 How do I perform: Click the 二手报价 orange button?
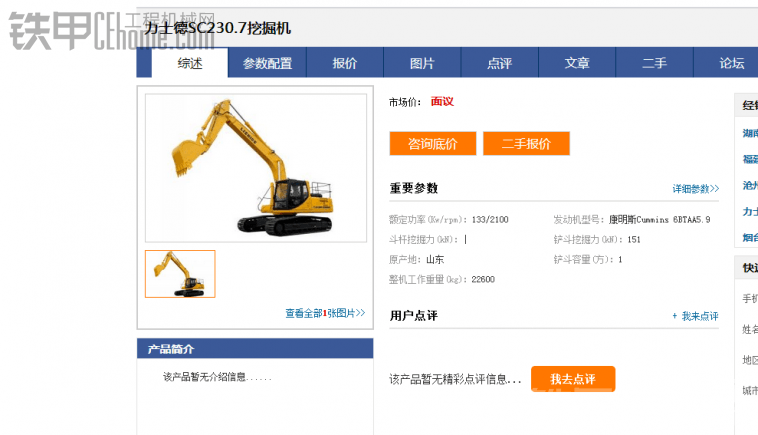click(x=526, y=144)
